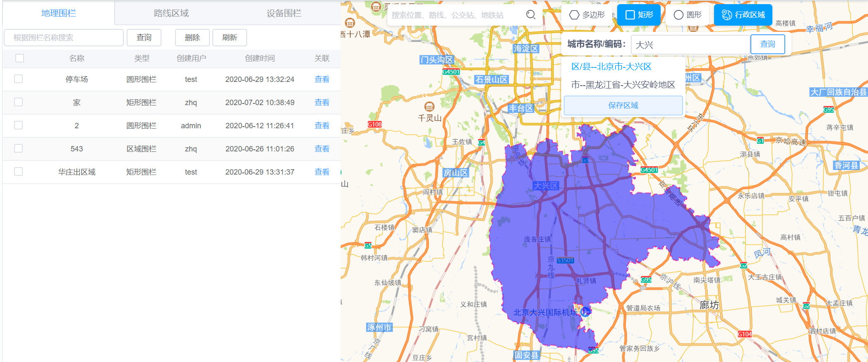Click the Beijing Daxing airport icon on map

pyautogui.click(x=585, y=312)
